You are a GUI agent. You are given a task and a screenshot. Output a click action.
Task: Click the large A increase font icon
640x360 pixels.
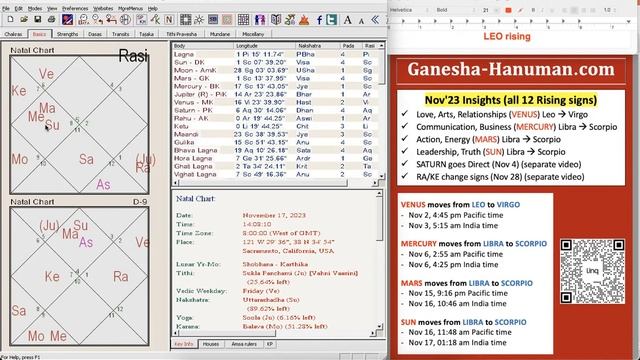pos(348,20)
